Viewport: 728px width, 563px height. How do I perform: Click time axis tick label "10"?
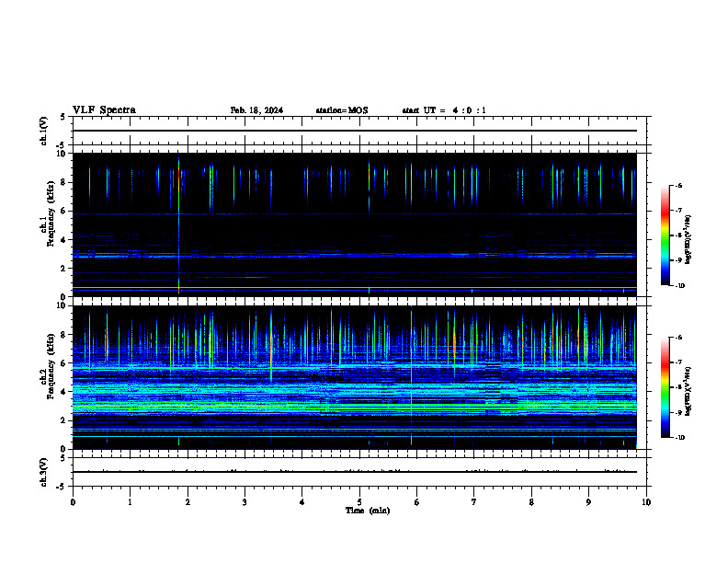pos(646,502)
